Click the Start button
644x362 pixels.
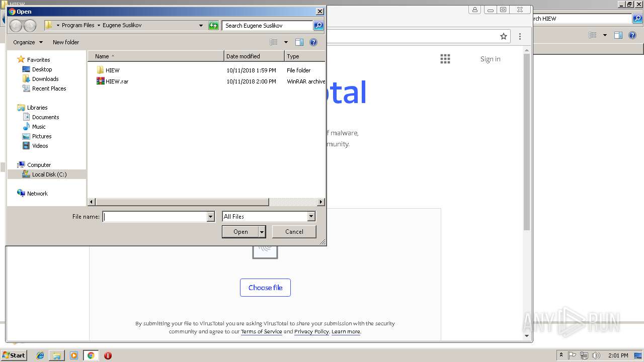14,355
